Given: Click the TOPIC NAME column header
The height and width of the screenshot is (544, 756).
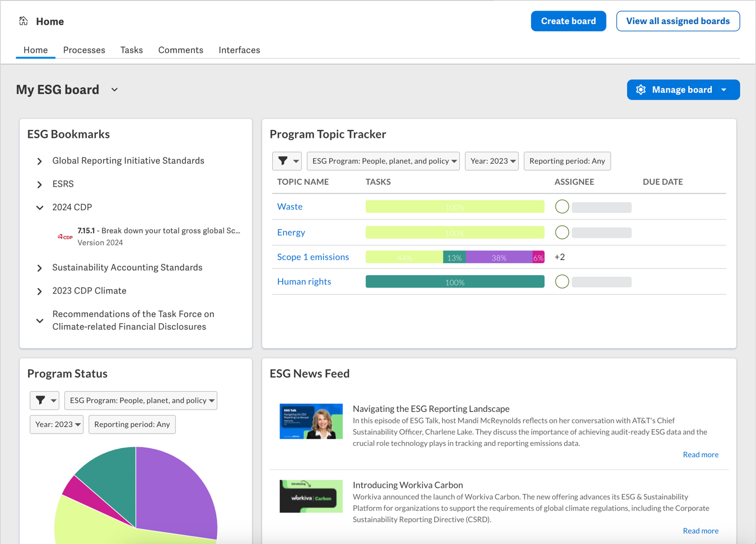Looking at the screenshot, I should (303, 182).
